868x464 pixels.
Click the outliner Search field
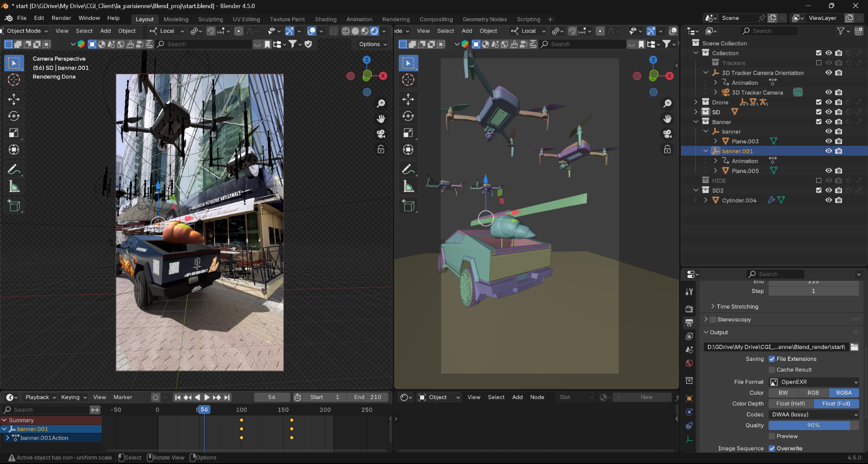[x=769, y=31]
